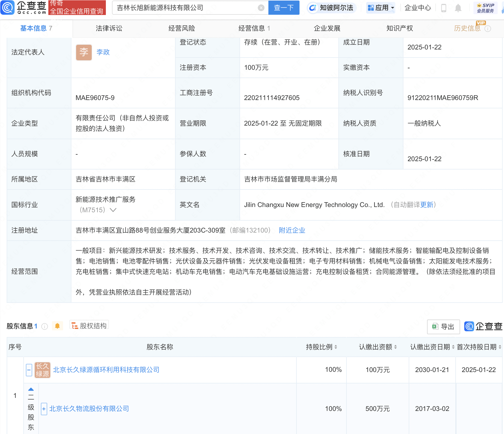Click the Qcc logo icon
Image resolution: width=504 pixels, height=434 pixels.
tap(8, 8)
